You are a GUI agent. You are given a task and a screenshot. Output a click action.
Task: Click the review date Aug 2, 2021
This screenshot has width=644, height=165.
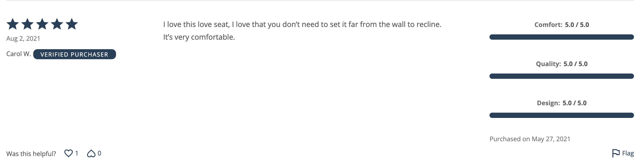click(23, 39)
